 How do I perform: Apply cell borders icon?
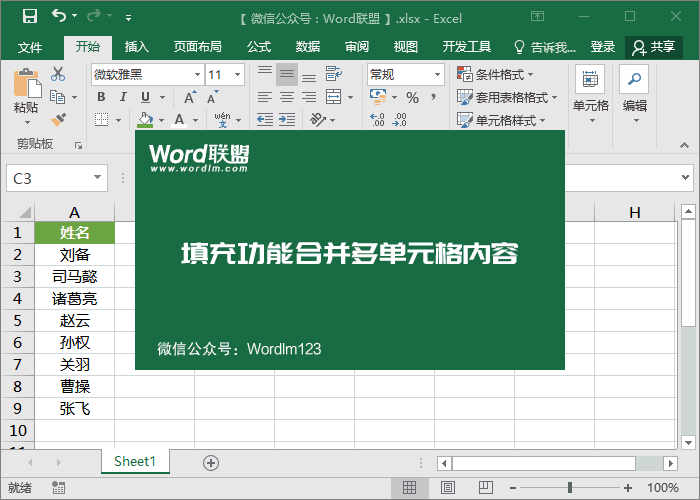tap(102, 120)
